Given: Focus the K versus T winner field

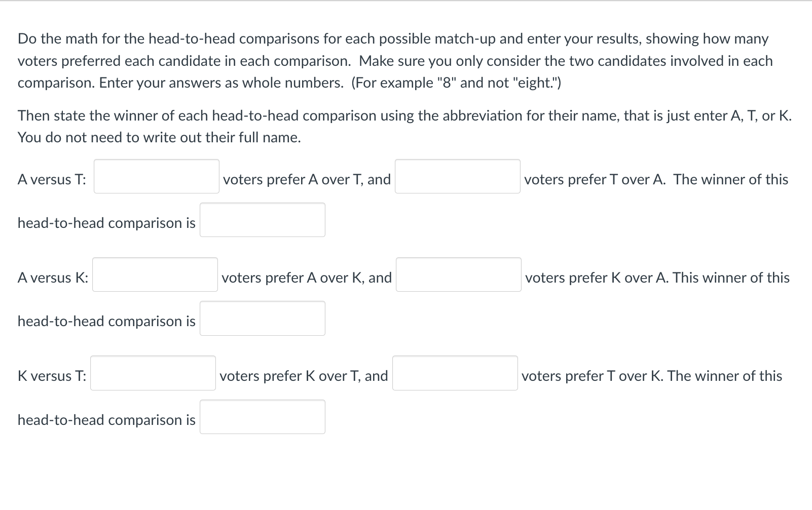Looking at the screenshot, I should (262, 416).
